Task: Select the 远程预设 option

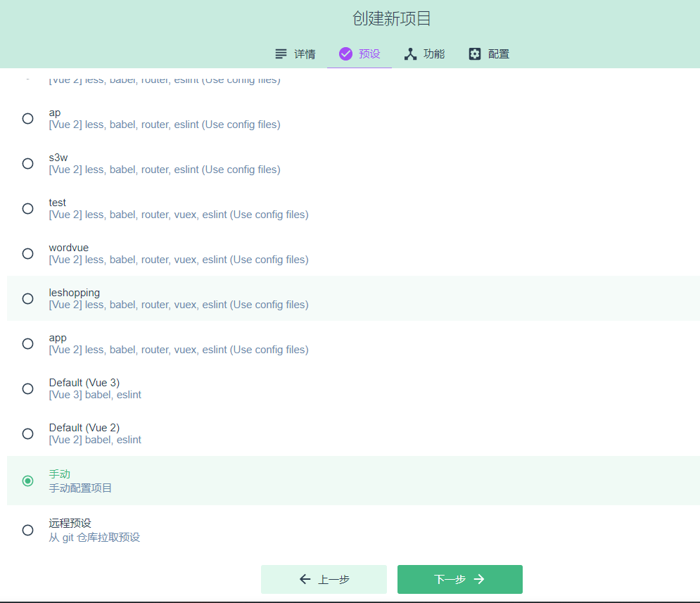Action: tap(27, 530)
